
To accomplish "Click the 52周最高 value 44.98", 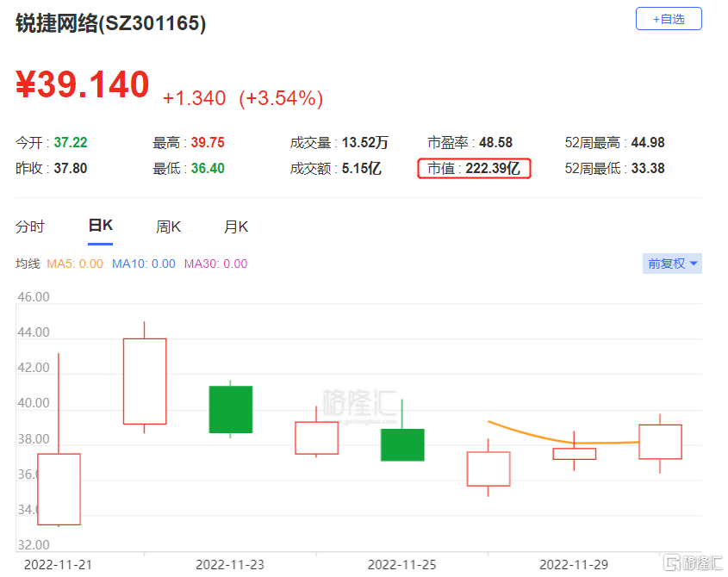I will pos(648,142).
